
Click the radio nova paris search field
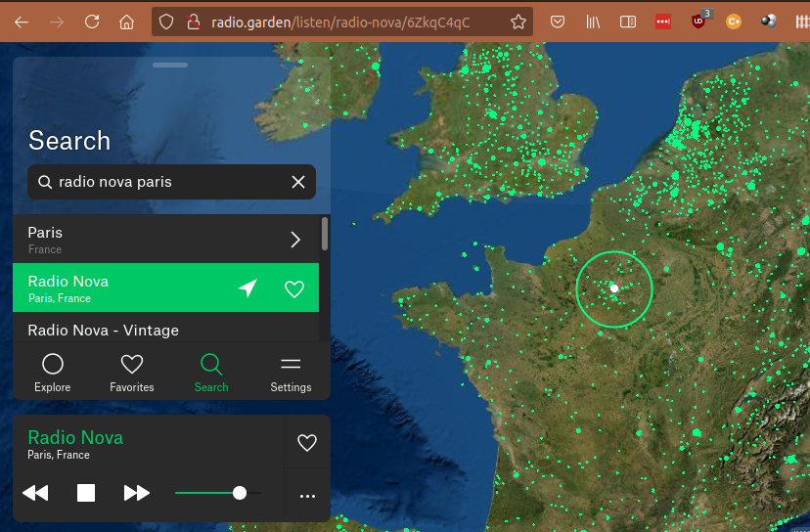(x=171, y=182)
